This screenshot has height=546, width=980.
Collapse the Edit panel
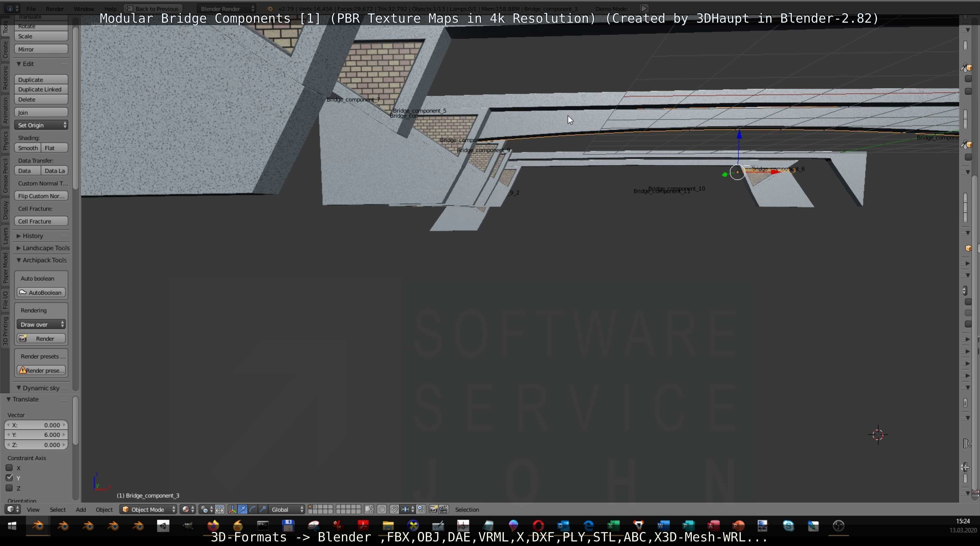click(19, 64)
